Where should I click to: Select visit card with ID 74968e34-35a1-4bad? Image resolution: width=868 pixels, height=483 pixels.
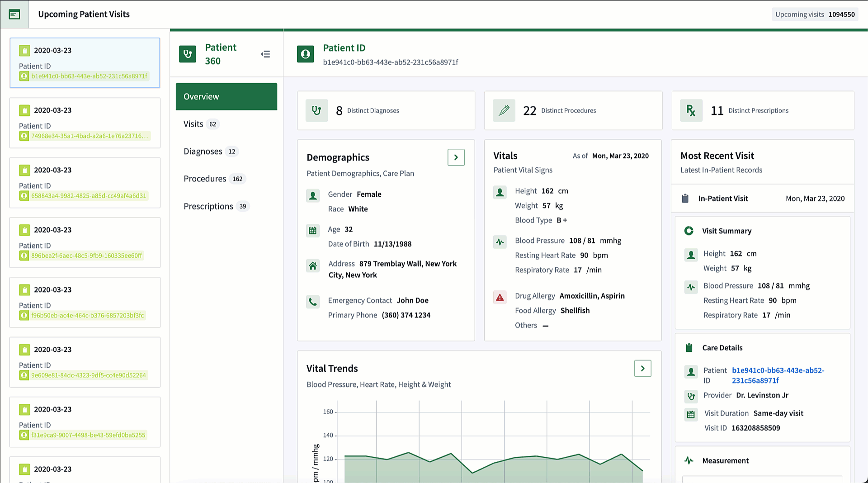click(x=85, y=123)
